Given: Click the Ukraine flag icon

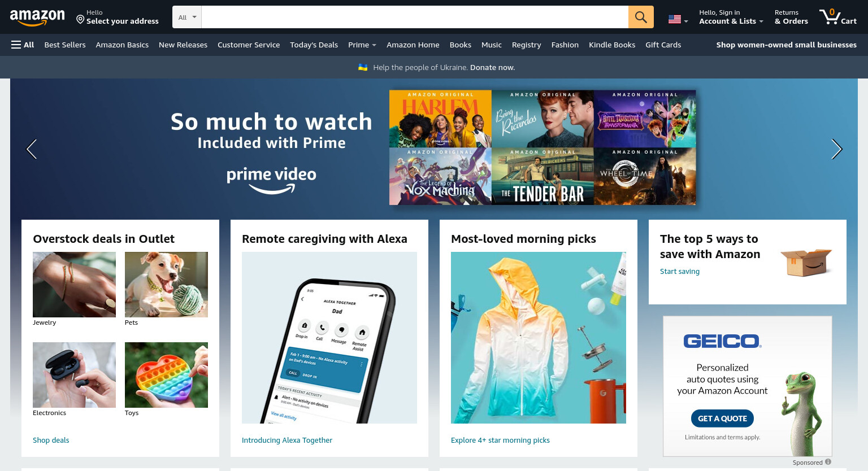Looking at the screenshot, I should tap(363, 67).
